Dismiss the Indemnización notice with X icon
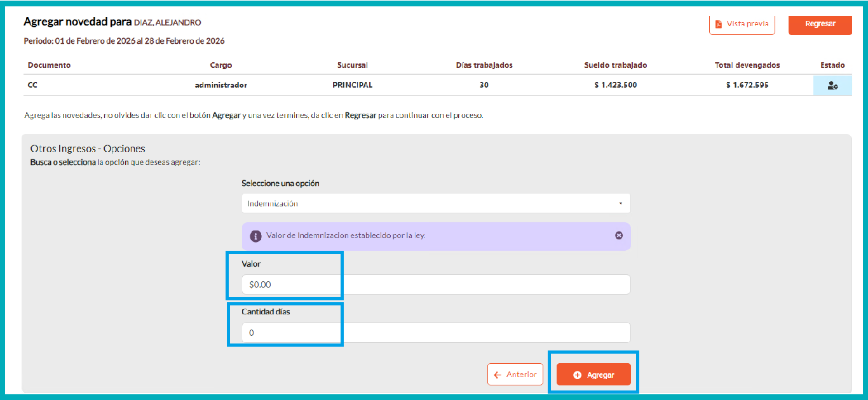Viewport: 868px width, 400px height. click(x=619, y=236)
